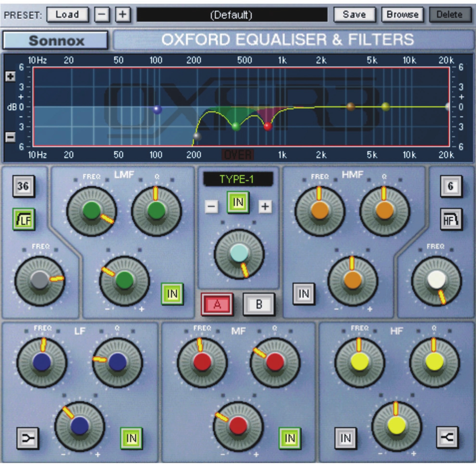476x464 pixels.
Task: Click the 36 dB slope button of LF filter
Action: click(23, 186)
